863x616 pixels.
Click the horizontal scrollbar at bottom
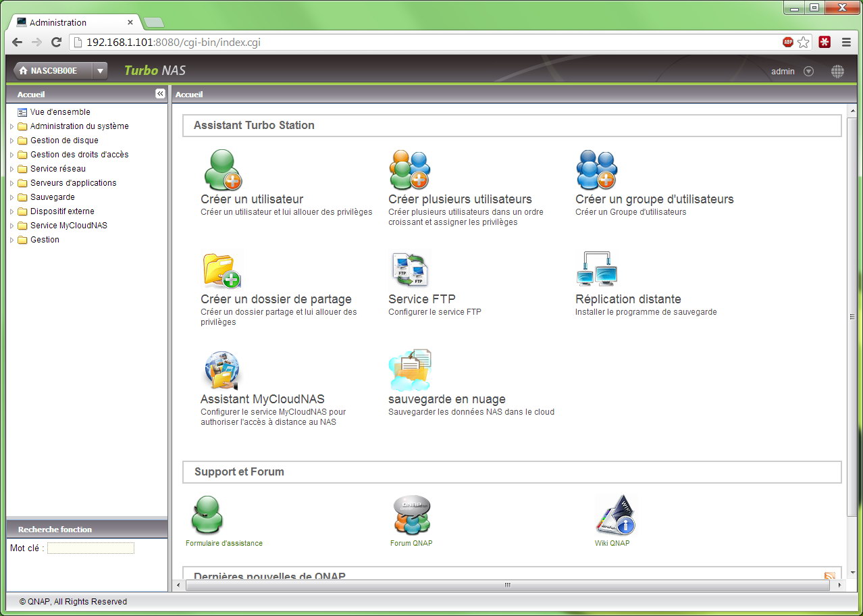tap(506, 585)
